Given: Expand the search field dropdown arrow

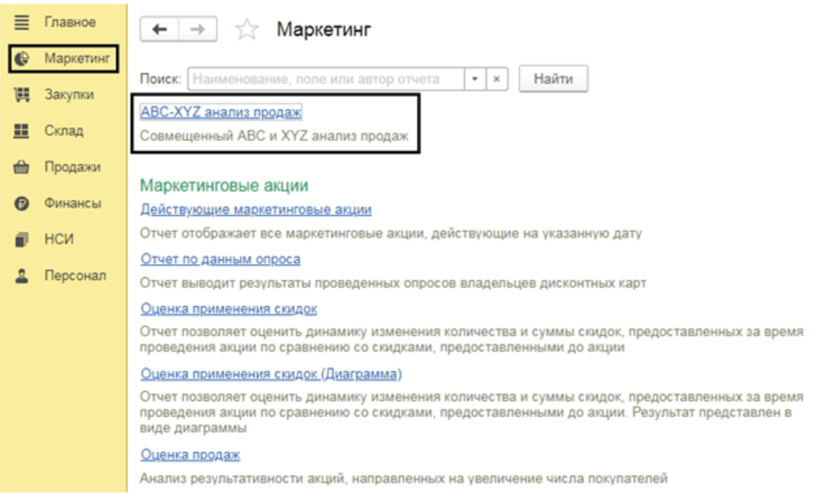Looking at the screenshot, I should [474, 79].
